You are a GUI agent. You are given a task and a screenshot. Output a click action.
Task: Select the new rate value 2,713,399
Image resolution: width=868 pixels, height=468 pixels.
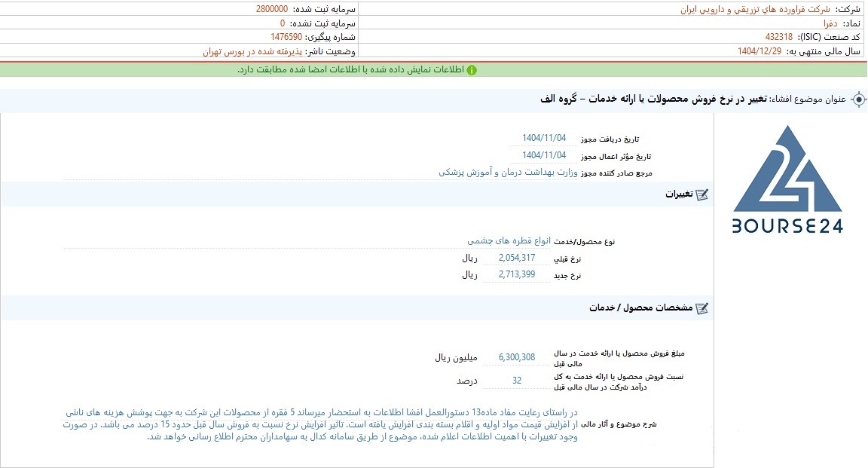click(516, 274)
